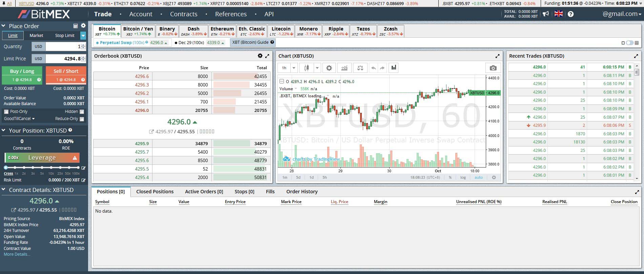This screenshot has height=274, width=644.
Task: Select candlestick chart style icon
Action: tap(307, 68)
